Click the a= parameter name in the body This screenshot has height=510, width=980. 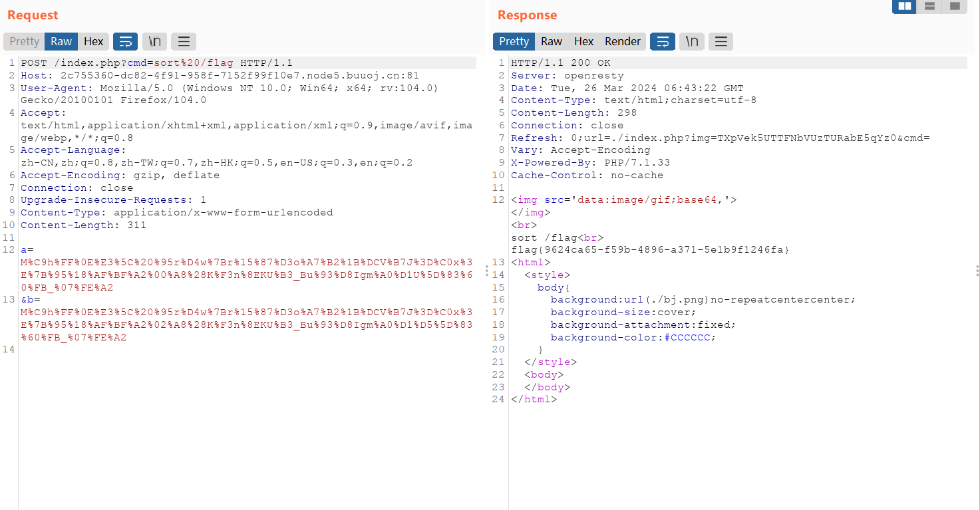(27, 250)
